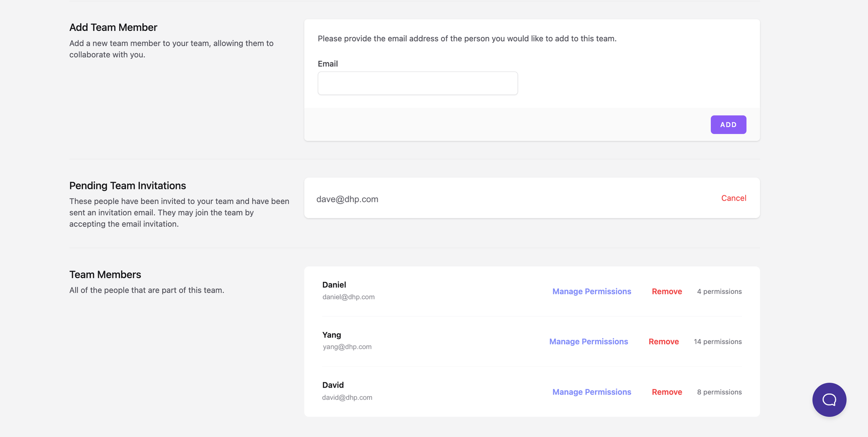Click the Pending Team Invitations heading

tap(128, 186)
